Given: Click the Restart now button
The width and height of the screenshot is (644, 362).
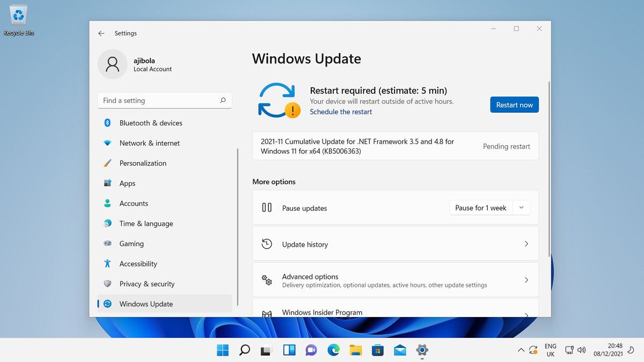Looking at the screenshot, I should (514, 105).
